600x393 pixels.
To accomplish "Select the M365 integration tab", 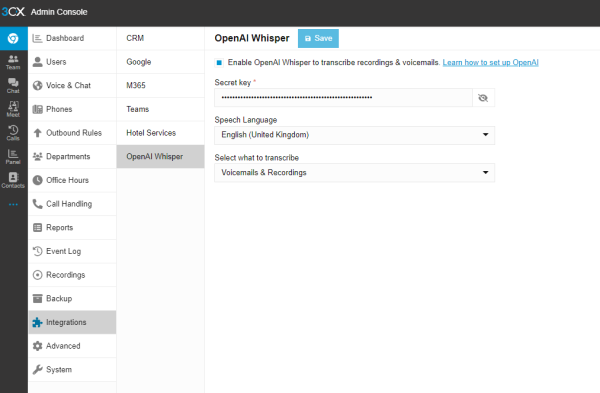I will click(x=160, y=86).
